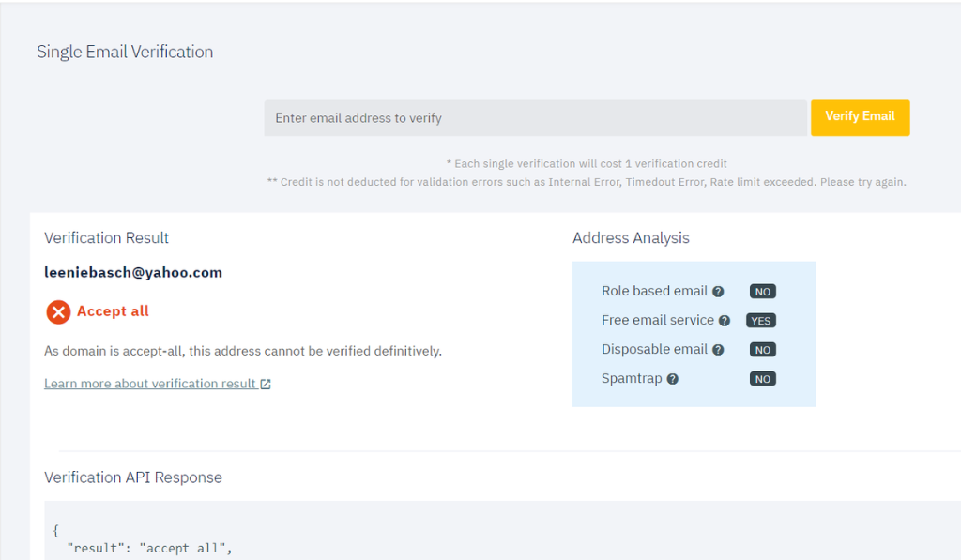Select the leeniebasch@yahoo.com email text
961x560 pixels.
133,273
